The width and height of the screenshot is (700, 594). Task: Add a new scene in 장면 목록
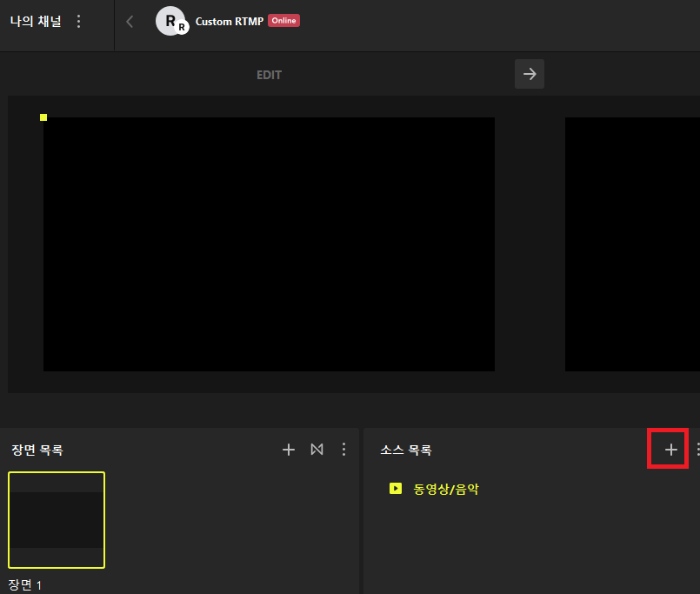tap(289, 450)
